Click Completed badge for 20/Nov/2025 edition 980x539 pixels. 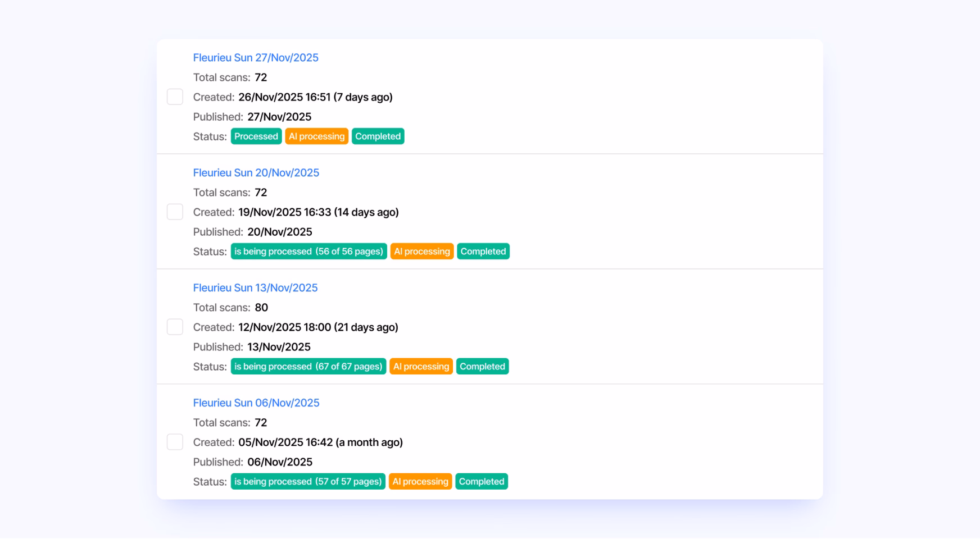point(483,252)
